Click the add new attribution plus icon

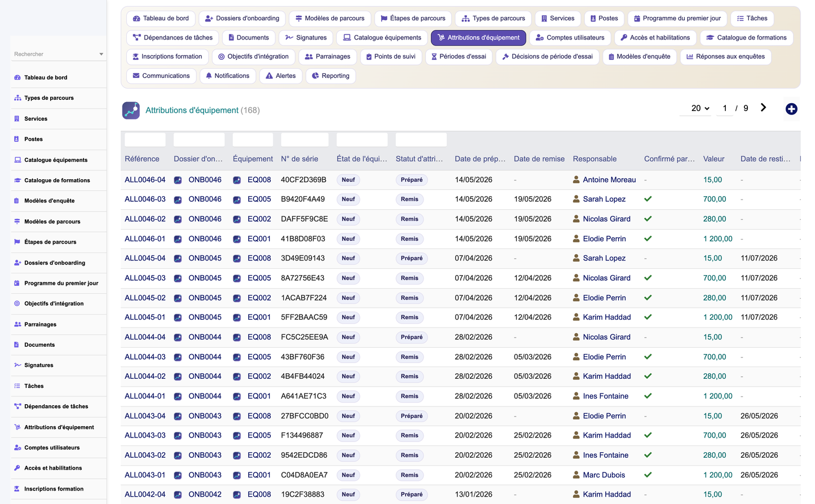click(791, 109)
